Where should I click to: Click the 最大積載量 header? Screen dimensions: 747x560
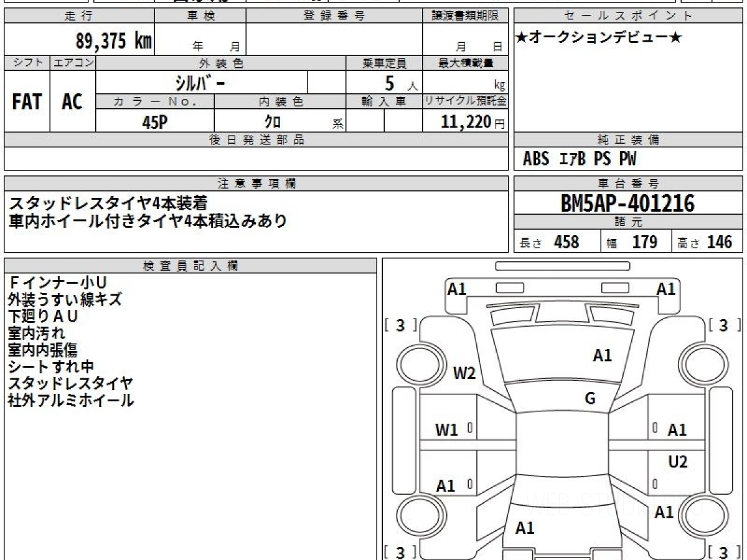tap(465, 63)
